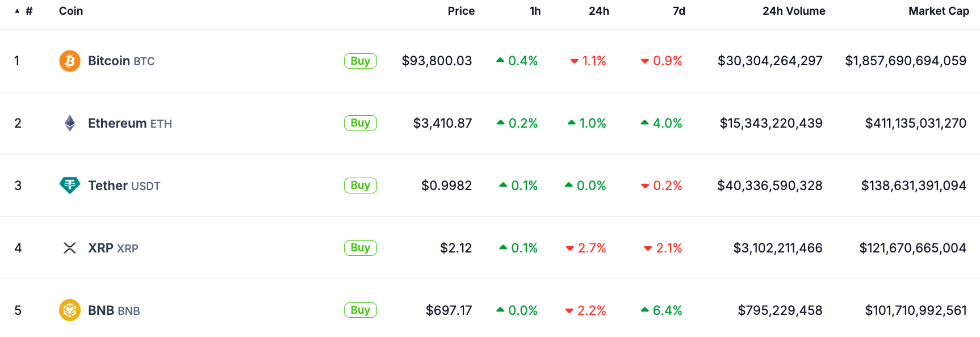Image resolution: width=980 pixels, height=337 pixels.
Task: Sort by the 1h change column header
Action: click(x=535, y=11)
